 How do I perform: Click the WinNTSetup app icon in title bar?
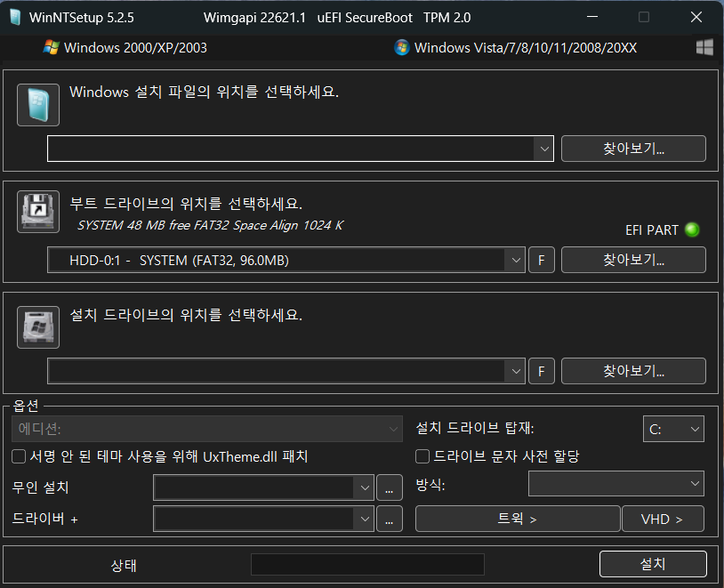[x=16, y=18]
